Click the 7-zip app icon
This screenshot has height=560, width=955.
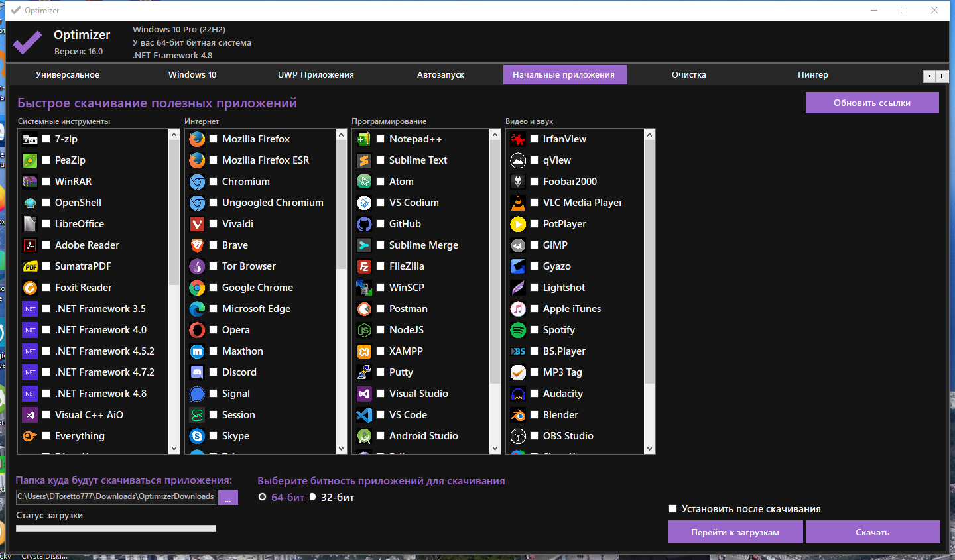pyautogui.click(x=30, y=139)
